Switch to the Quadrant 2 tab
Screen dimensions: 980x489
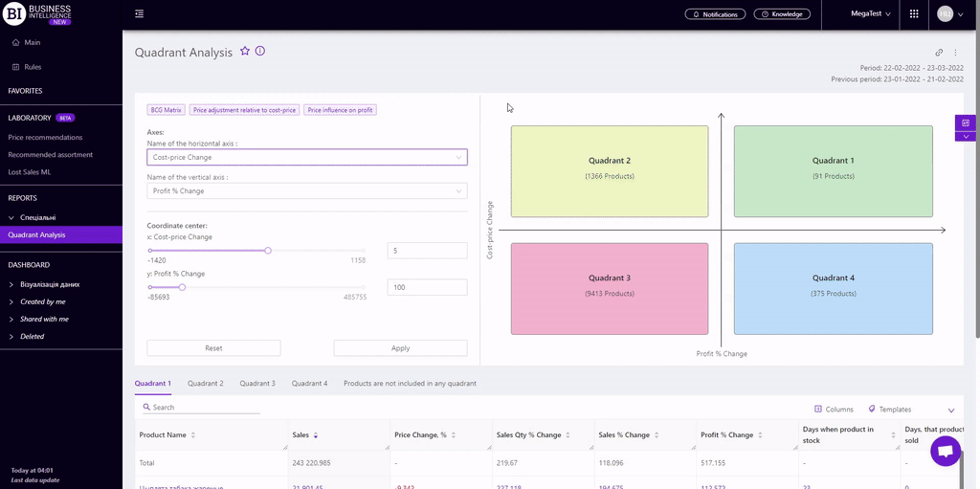coord(205,383)
